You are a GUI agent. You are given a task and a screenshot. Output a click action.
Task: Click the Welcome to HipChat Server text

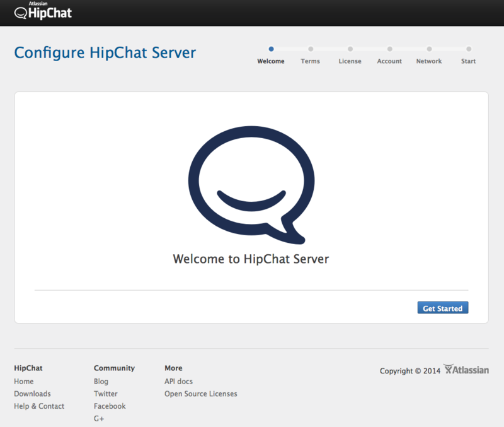coord(251,259)
